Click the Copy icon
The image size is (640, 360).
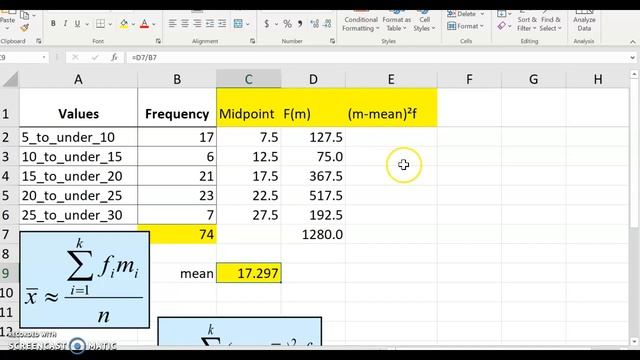pos(24,16)
